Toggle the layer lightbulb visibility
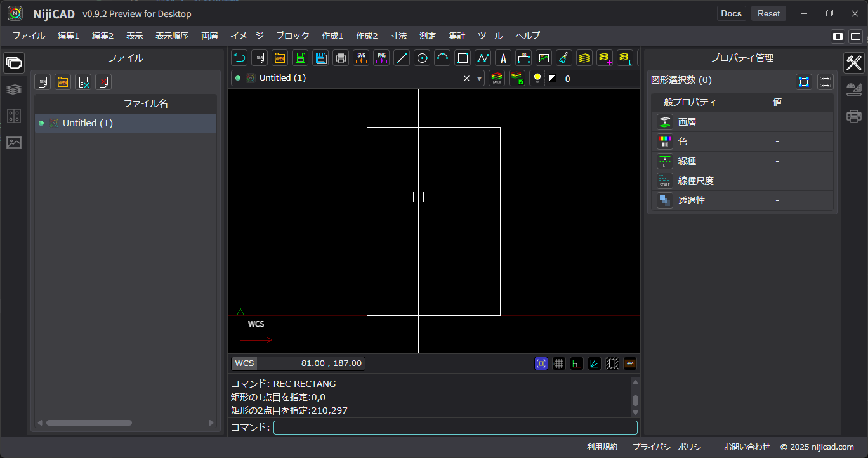The image size is (868, 458). [537, 79]
